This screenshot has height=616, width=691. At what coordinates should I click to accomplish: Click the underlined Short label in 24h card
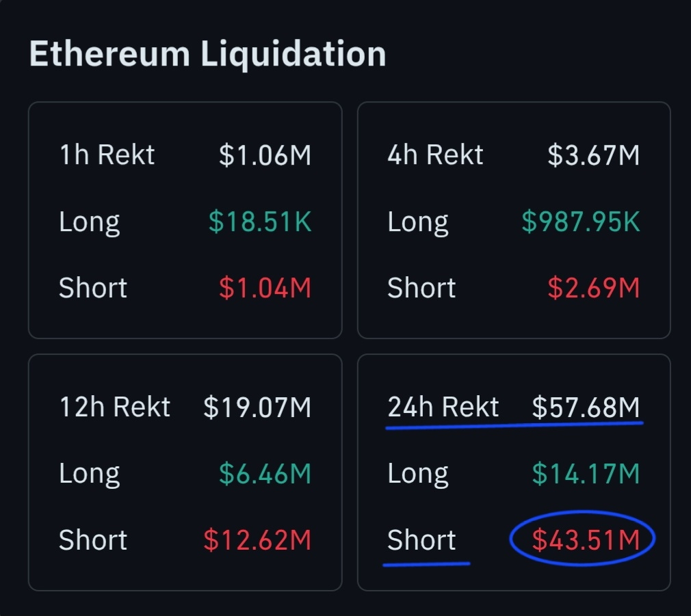(x=421, y=540)
